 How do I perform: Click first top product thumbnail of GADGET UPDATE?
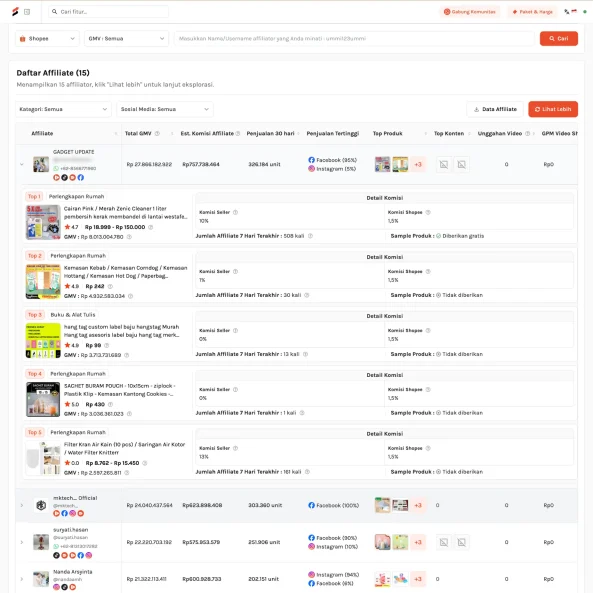(x=382, y=165)
